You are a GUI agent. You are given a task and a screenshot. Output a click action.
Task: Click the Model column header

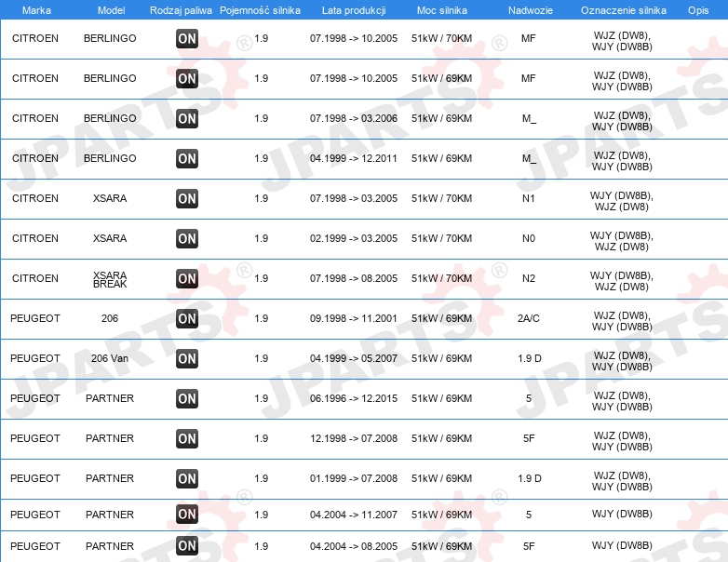tap(111, 10)
